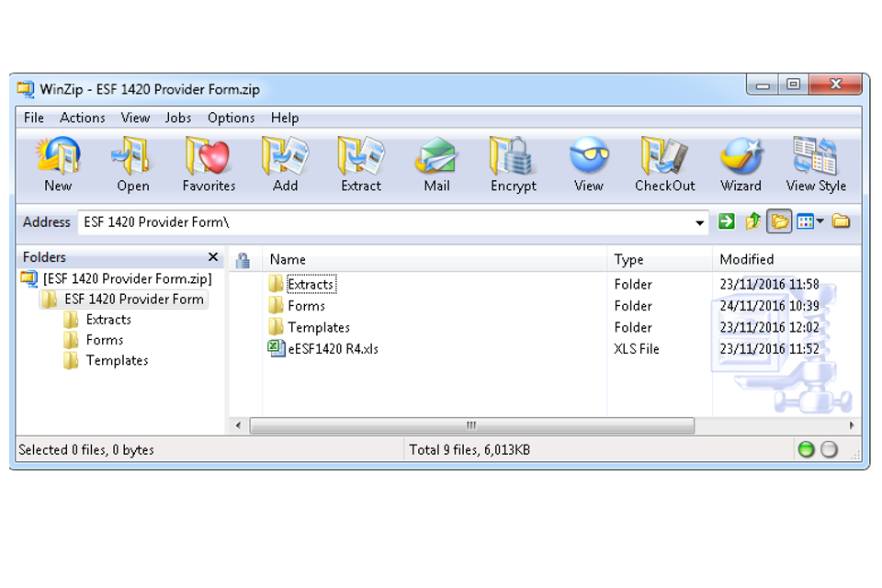Click the green Go arrow icon
Viewport: 882px width, 588px height.
click(x=727, y=221)
